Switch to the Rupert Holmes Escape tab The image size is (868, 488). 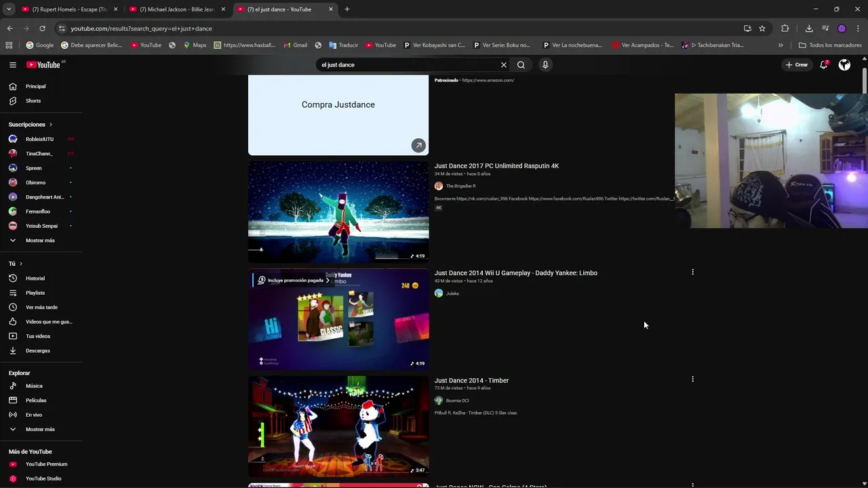pos(70,9)
